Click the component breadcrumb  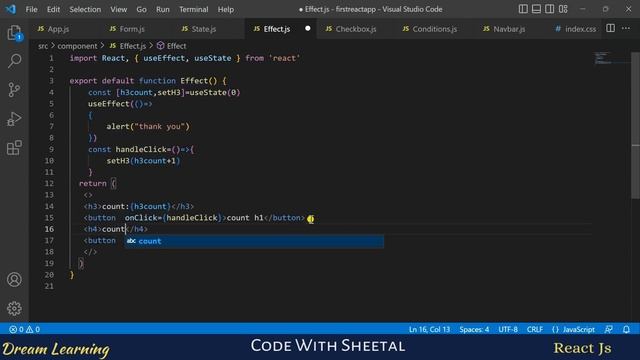pyautogui.click(x=77, y=46)
